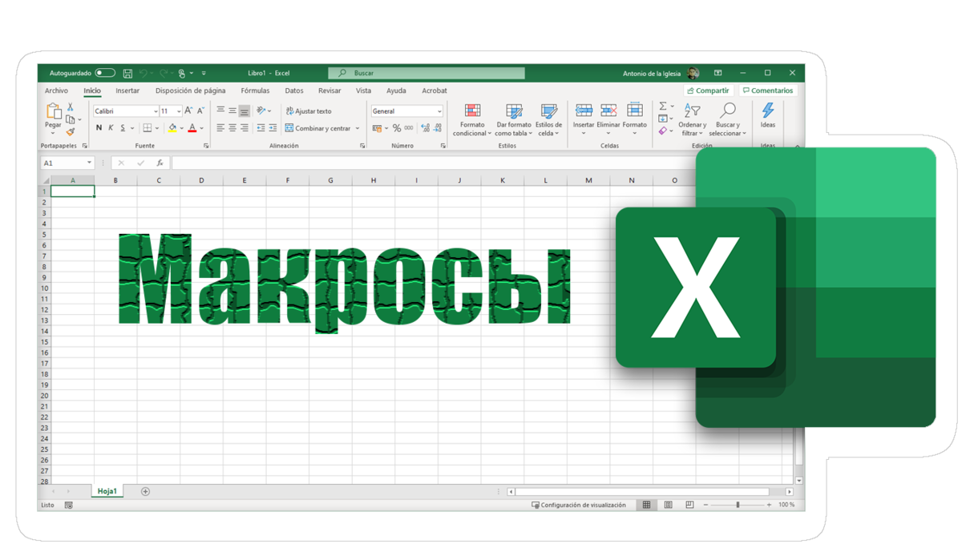This screenshot has width=962, height=560.
Task: Click the Clear eraser icon
Action: coord(662,131)
